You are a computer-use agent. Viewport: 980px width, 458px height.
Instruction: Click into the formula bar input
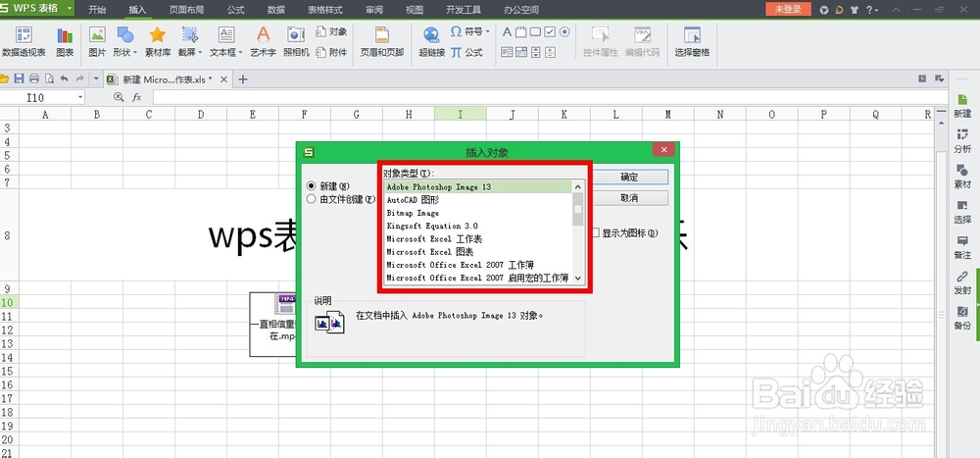pos(550,97)
